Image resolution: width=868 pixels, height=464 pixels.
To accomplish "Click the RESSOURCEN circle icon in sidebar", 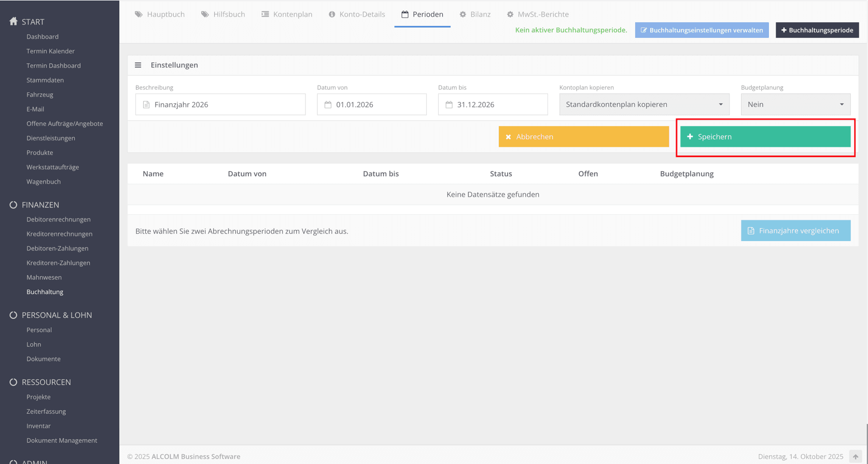I will point(13,382).
